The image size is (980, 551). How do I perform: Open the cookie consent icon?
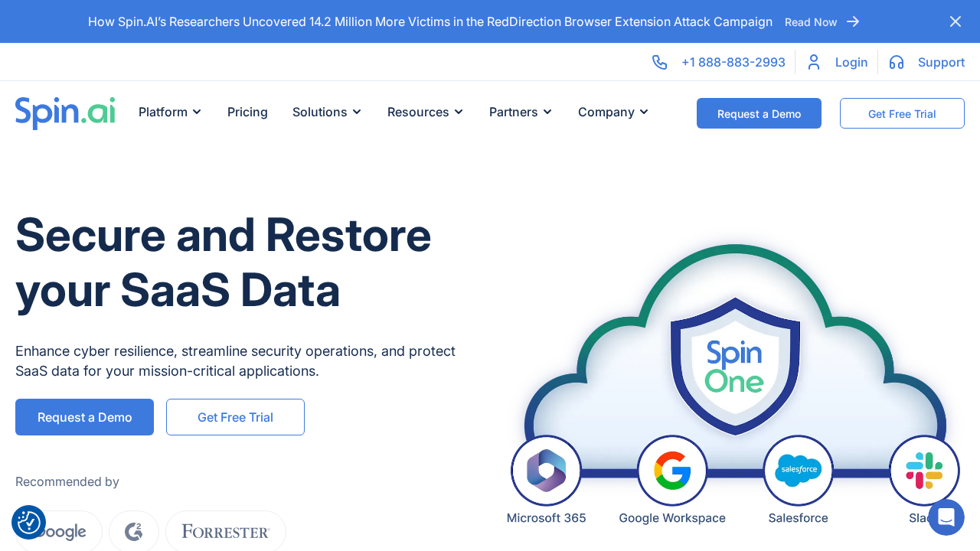pos(28,522)
